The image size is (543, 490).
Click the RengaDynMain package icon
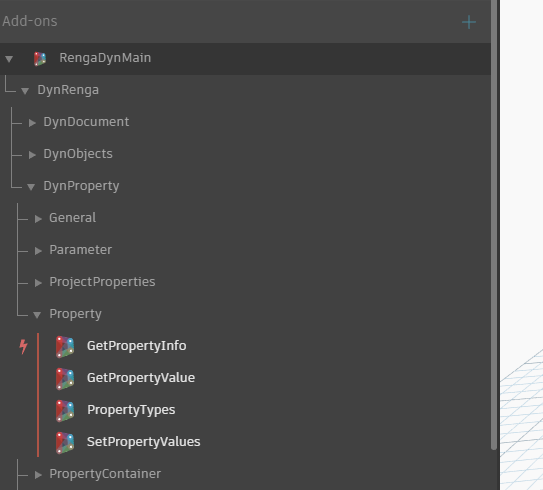[40, 59]
